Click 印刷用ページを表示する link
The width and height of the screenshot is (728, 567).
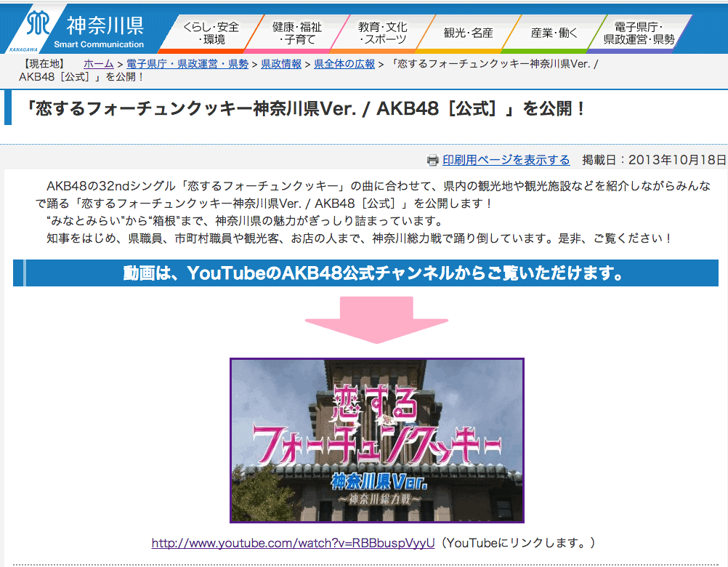tap(506, 160)
